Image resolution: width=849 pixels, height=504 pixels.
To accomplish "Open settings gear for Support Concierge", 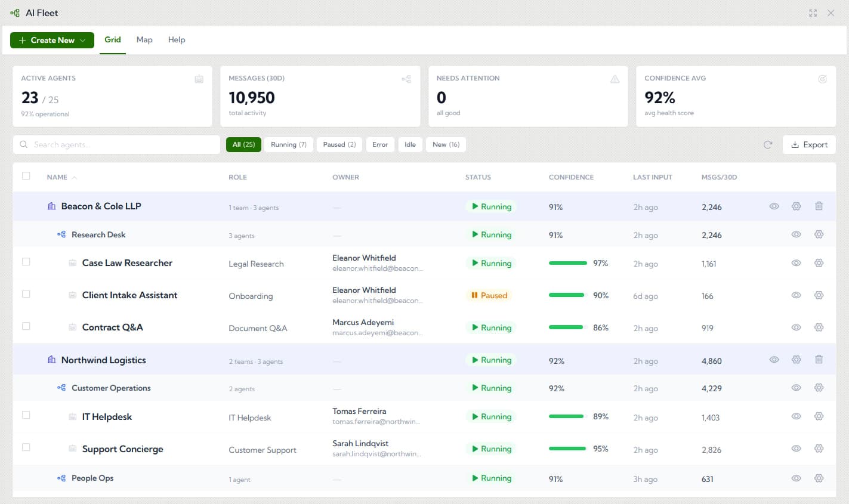I will (819, 449).
